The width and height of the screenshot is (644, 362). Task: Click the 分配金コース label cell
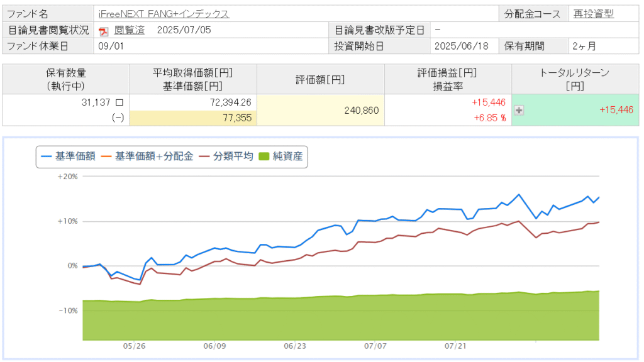click(533, 14)
